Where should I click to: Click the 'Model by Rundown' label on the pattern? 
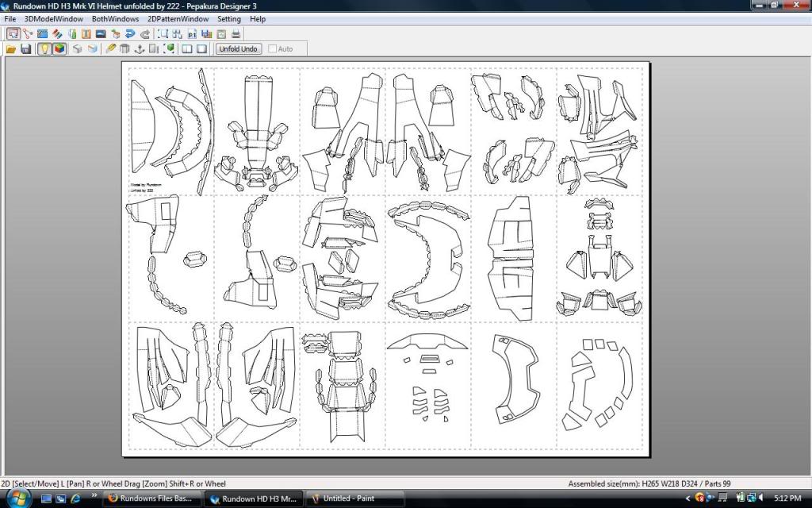point(146,184)
